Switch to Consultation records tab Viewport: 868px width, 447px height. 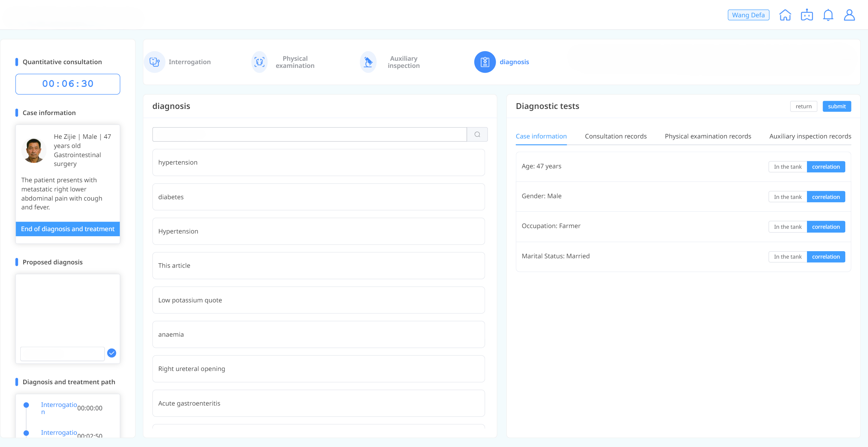click(x=615, y=136)
